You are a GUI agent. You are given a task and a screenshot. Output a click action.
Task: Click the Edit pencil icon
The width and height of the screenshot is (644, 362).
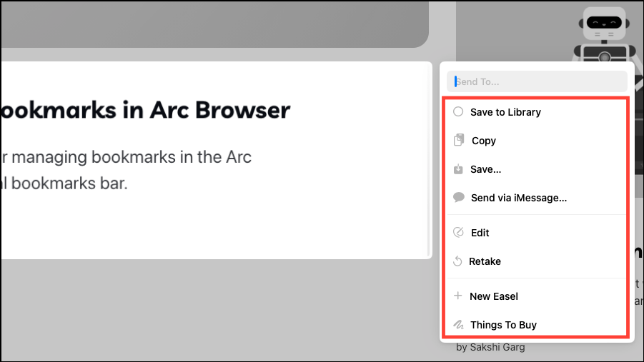click(458, 232)
